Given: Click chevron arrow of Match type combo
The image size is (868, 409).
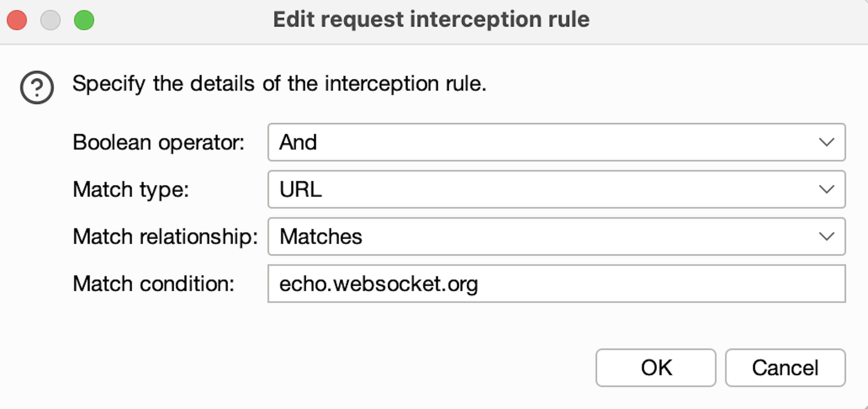Looking at the screenshot, I should click(x=826, y=189).
